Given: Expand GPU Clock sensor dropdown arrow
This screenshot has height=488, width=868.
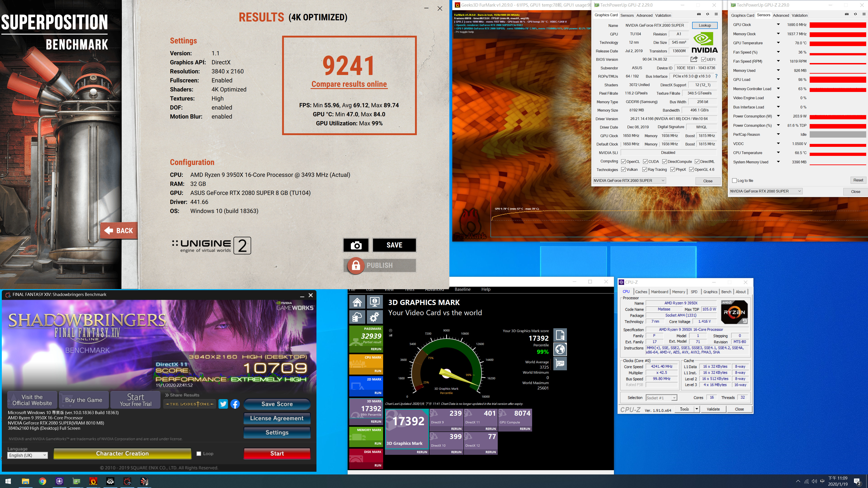Looking at the screenshot, I should (x=778, y=25).
